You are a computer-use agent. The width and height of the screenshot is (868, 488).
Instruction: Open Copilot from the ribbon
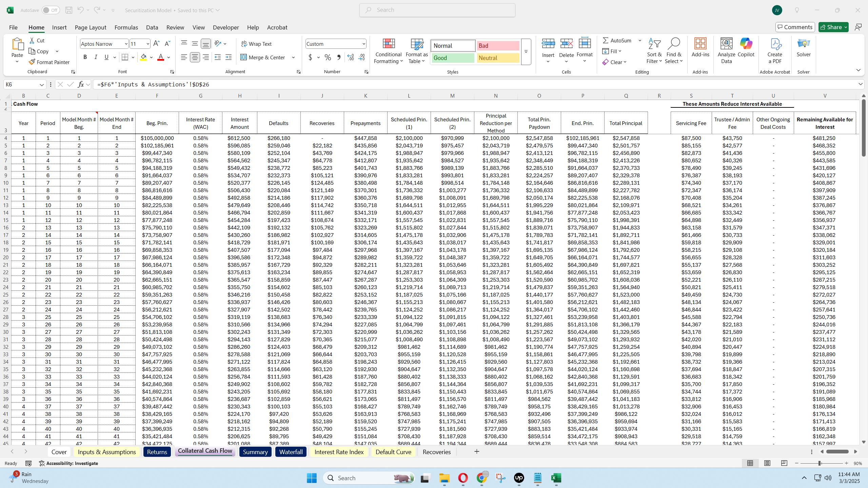click(x=746, y=47)
